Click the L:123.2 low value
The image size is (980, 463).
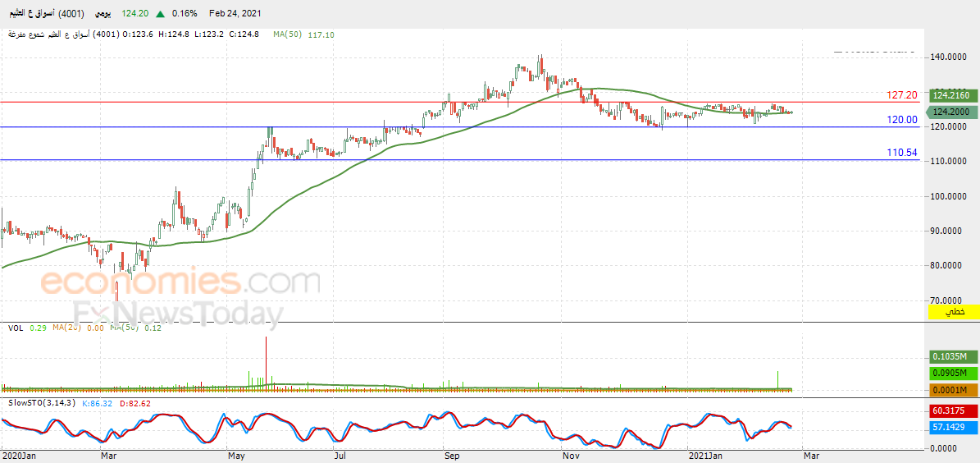point(209,34)
